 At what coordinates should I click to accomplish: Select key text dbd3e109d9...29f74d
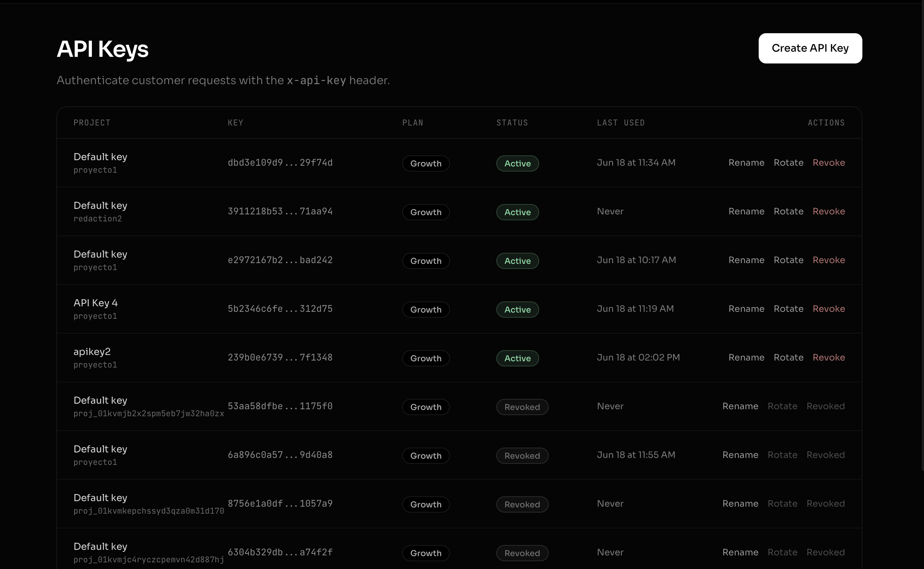(x=280, y=163)
